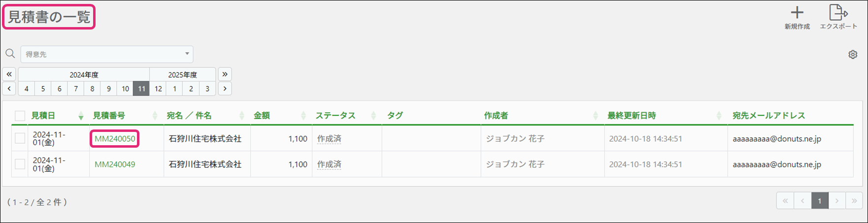Check the box for estimate MM240050
868x223 pixels.
tap(20, 138)
